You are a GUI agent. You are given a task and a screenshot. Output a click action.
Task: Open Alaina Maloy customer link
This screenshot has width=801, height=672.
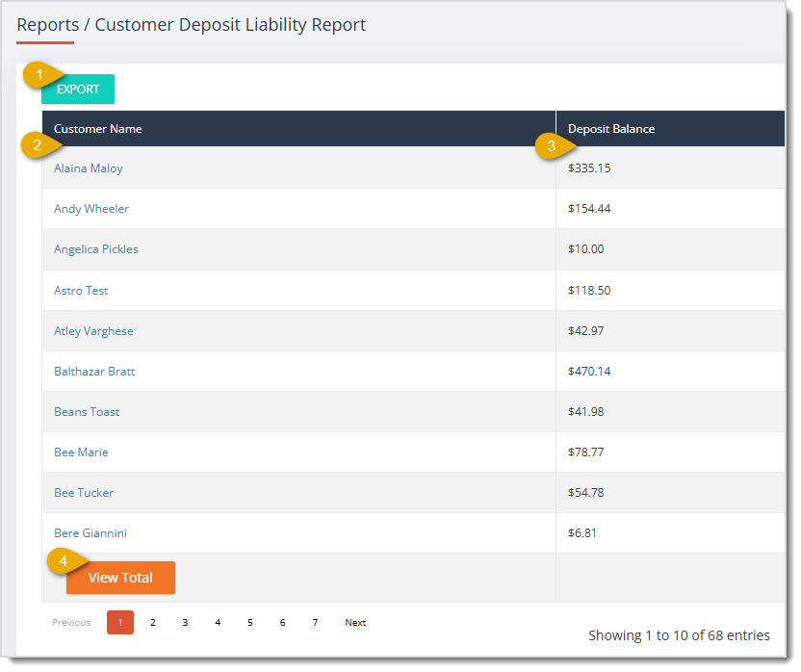tap(89, 169)
